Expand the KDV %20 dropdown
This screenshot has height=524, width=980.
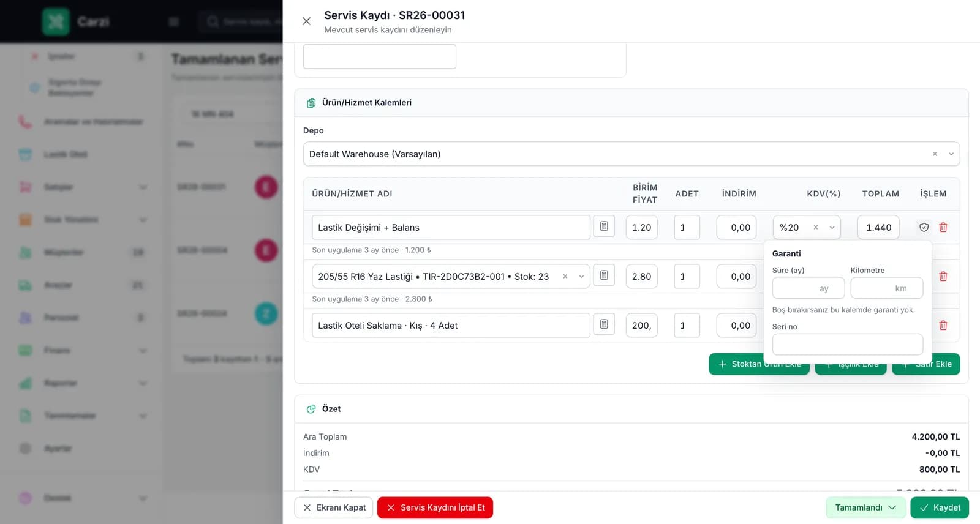[832, 227]
